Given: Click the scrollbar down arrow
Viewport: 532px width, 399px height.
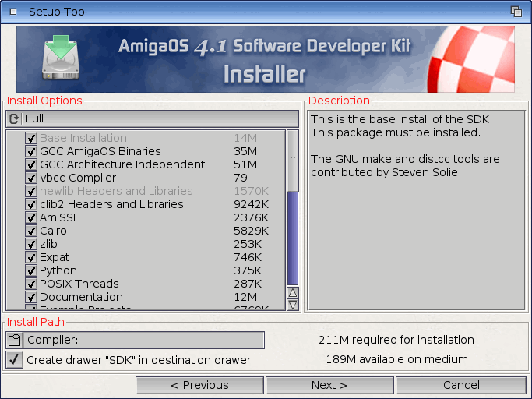Looking at the screenshot, I should coord(293,305).
